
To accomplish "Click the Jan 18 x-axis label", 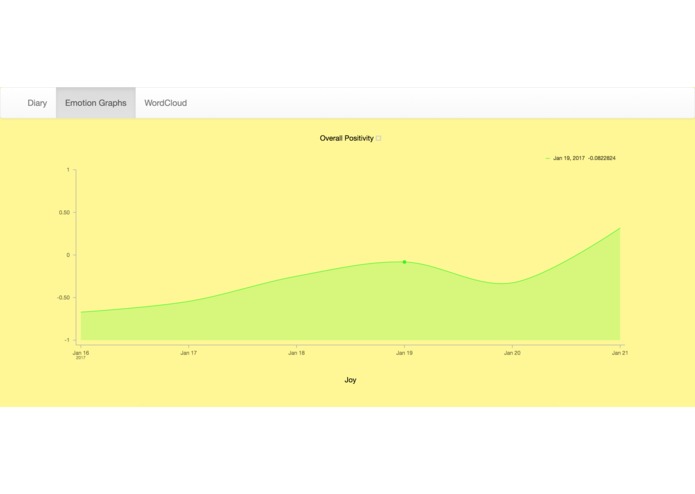I will coord(297,353).
